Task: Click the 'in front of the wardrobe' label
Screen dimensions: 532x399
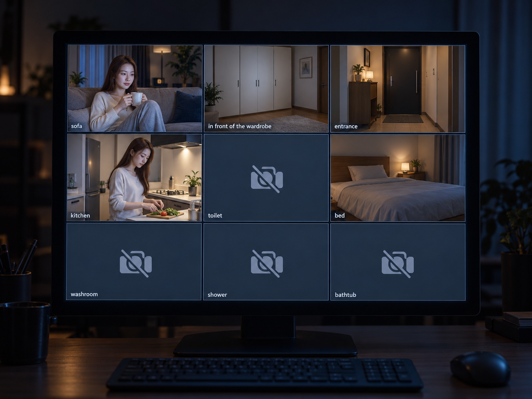Action: [240, 126]
